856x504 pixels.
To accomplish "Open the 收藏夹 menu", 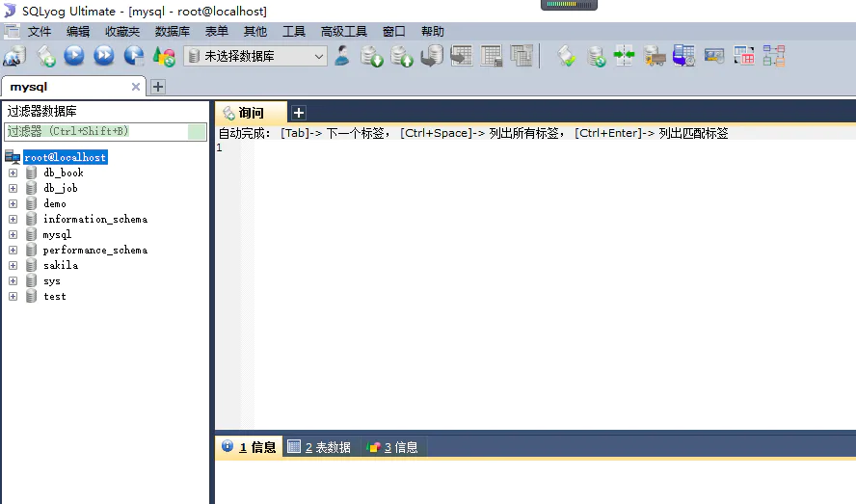I will [x=122, y=32].
